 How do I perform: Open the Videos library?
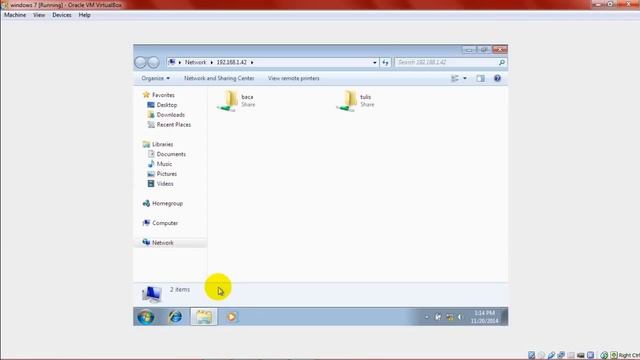[x=160, y=184]
